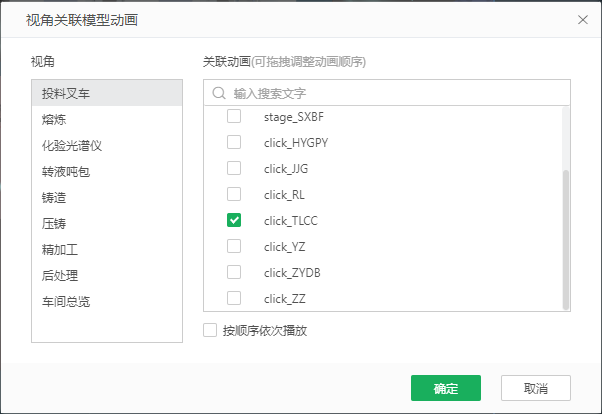The height and width of the screenshot is (414, 602).
Task: Check the click_YZ animation checkbox
Action: [234, 246]
